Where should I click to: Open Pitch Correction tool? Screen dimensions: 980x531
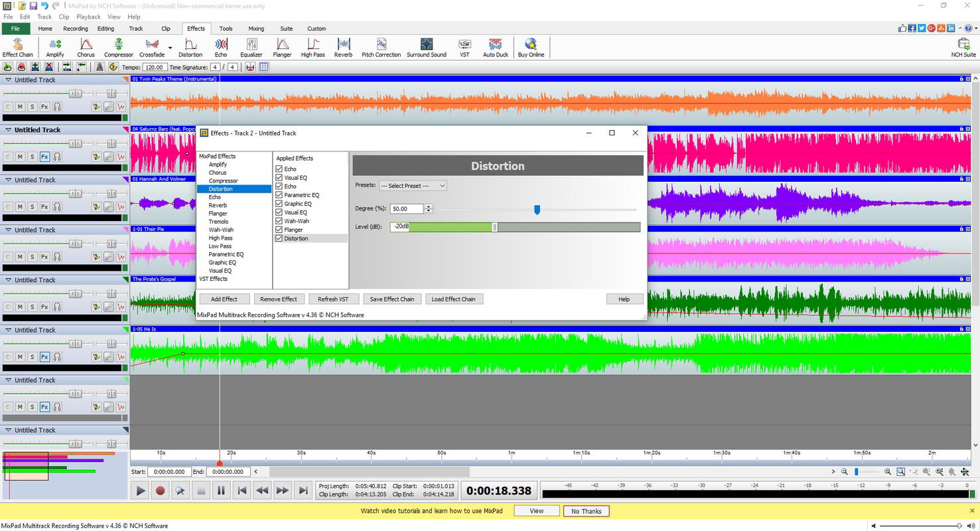[x=381, y=47]
